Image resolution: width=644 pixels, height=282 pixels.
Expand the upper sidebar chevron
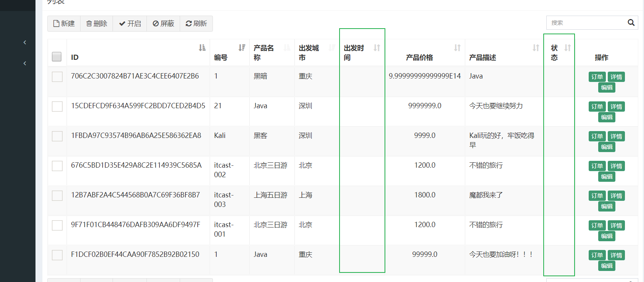(x=25, y=42)
